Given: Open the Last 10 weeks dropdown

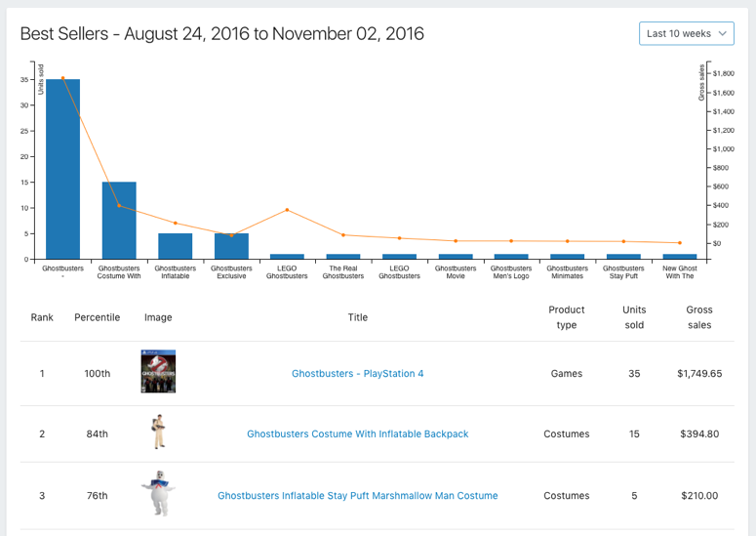Looking at the screenshot, I should click(686, 33).
